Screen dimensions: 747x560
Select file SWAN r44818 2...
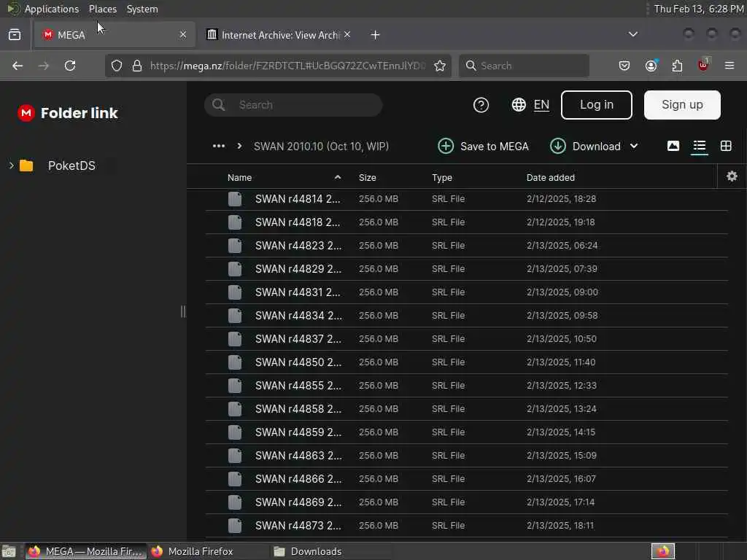[x=466, y=222]
